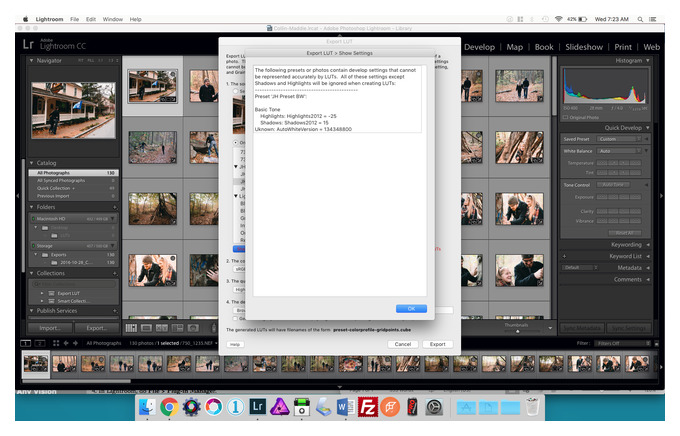Viewport: 680px width, 436px height.
Task: Collapse the Catalog panel
Action: tap(31, 163)
